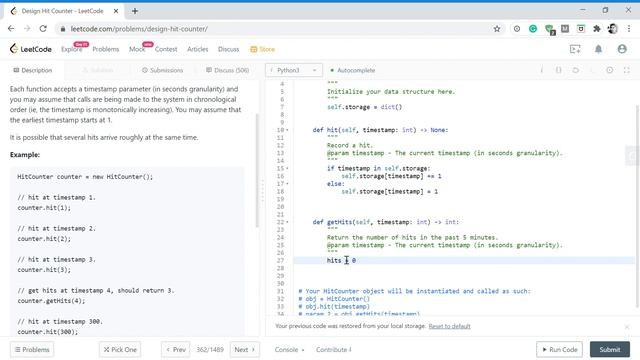Open the Discuss nav link

tap(229, 49)
